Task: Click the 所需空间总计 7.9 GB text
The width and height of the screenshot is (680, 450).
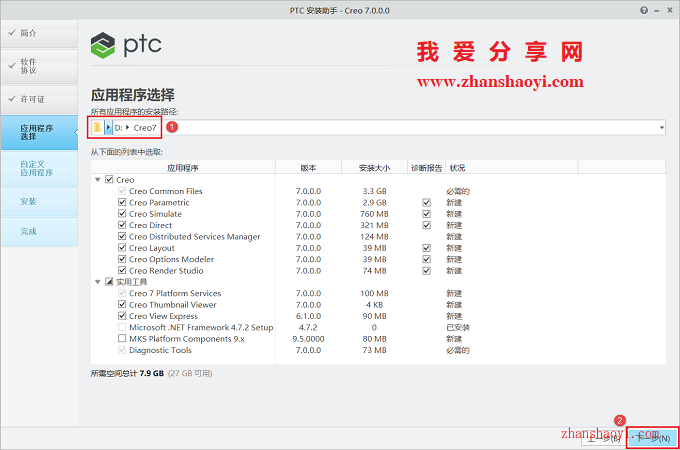Action: 127,373
